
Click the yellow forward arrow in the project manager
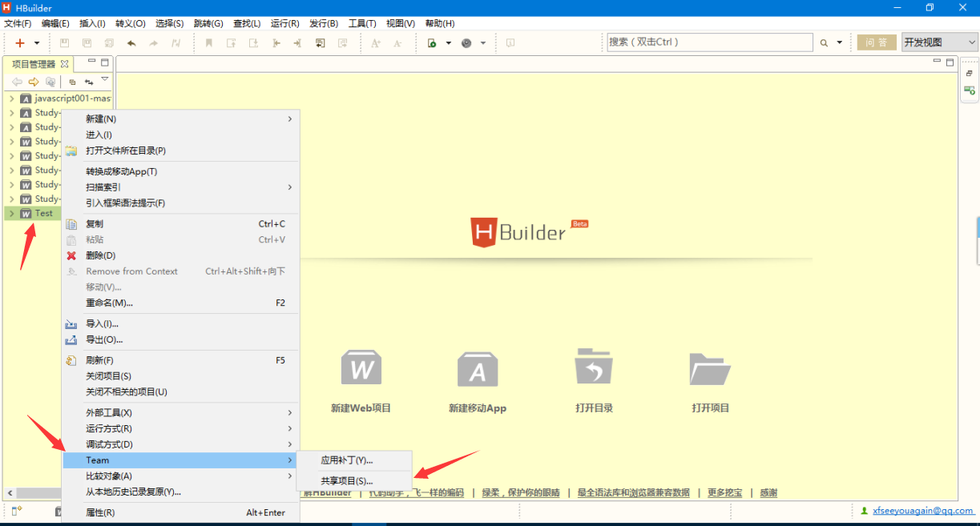pyautogui.click(x=34, y=82)
